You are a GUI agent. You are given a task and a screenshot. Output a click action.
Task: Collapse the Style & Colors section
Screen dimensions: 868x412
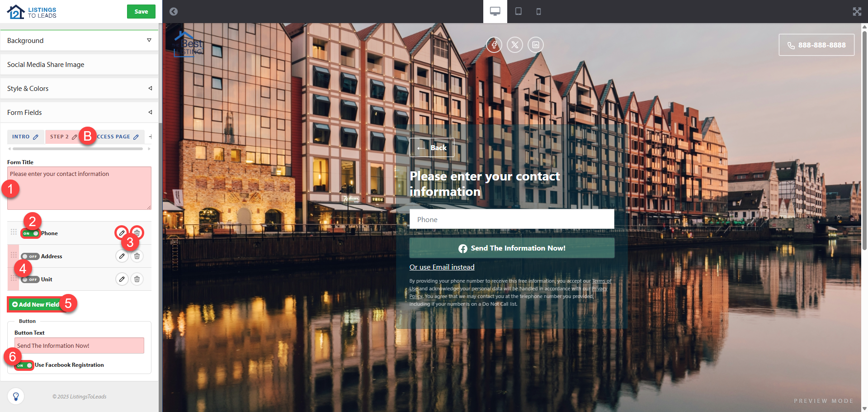click(x=79, y=89)
